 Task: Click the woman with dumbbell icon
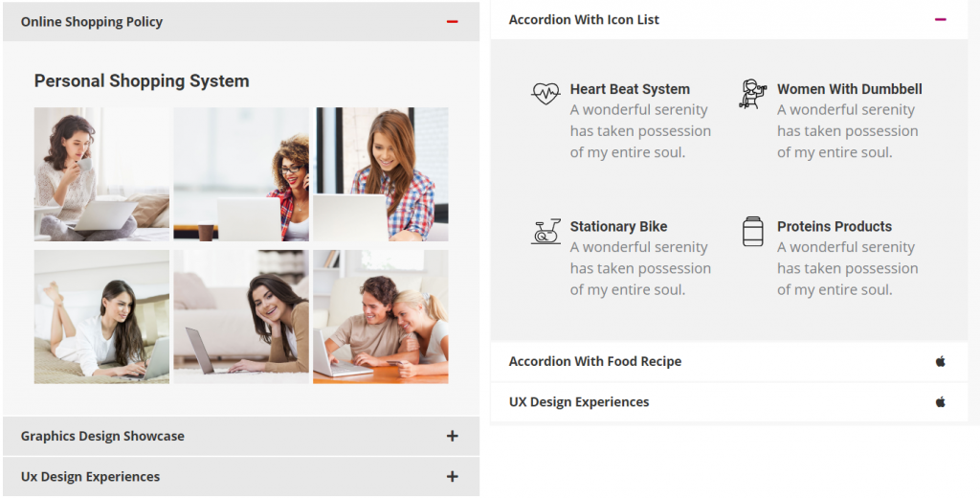(752, 94)
